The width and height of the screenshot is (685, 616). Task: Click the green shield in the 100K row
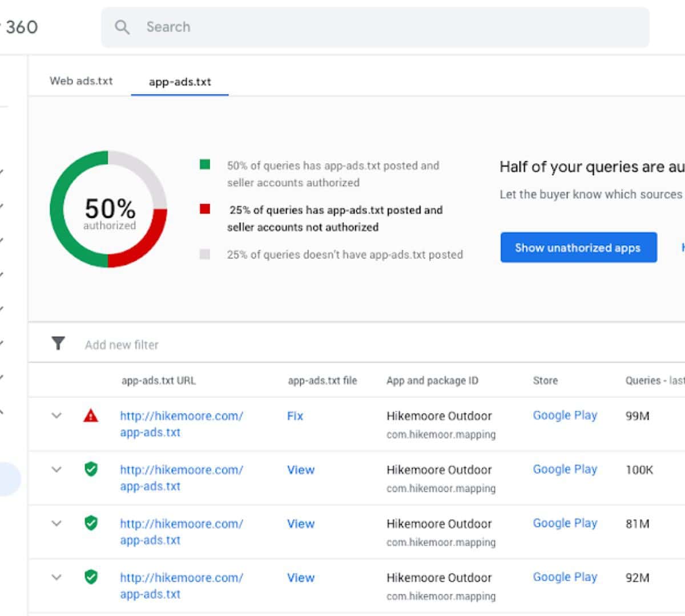pos(91,469)
